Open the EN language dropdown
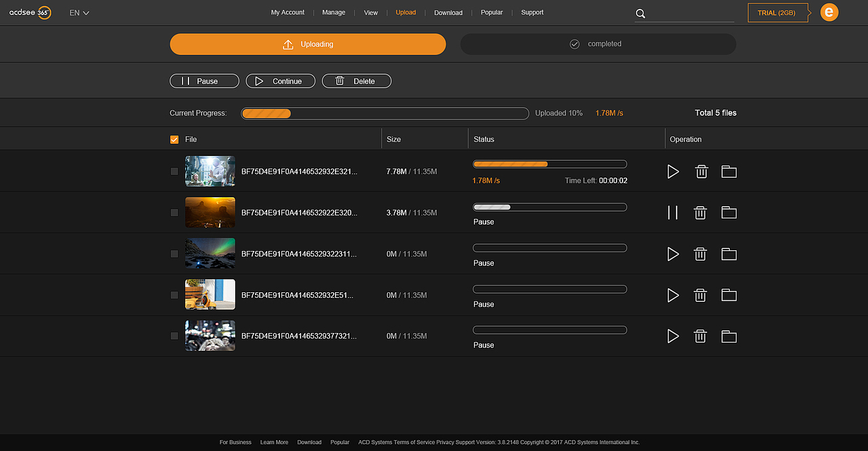Screen dimensions: 868x451 coord(79,13)
